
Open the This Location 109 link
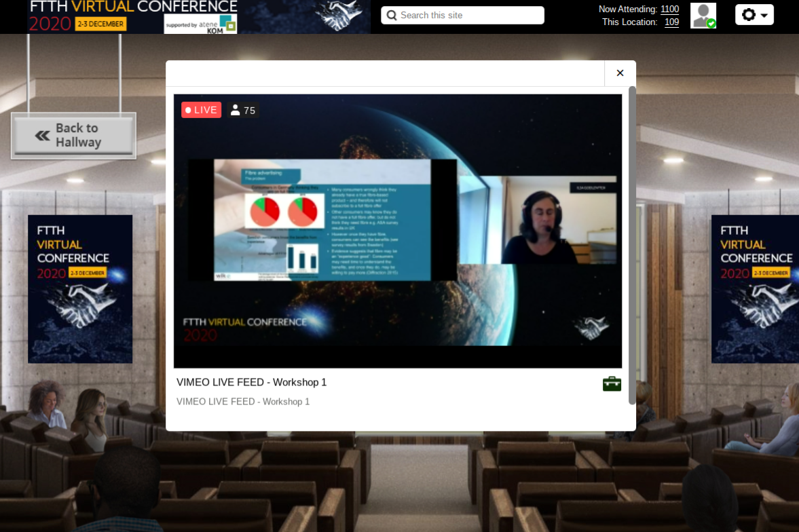[671, 22]
